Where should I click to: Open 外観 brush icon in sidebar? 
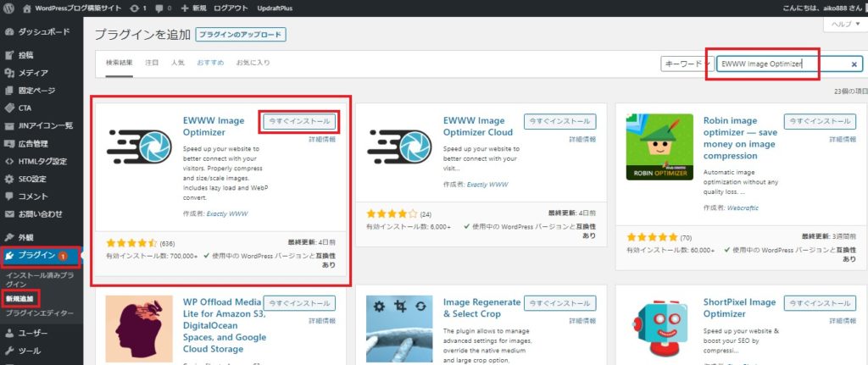8,237
